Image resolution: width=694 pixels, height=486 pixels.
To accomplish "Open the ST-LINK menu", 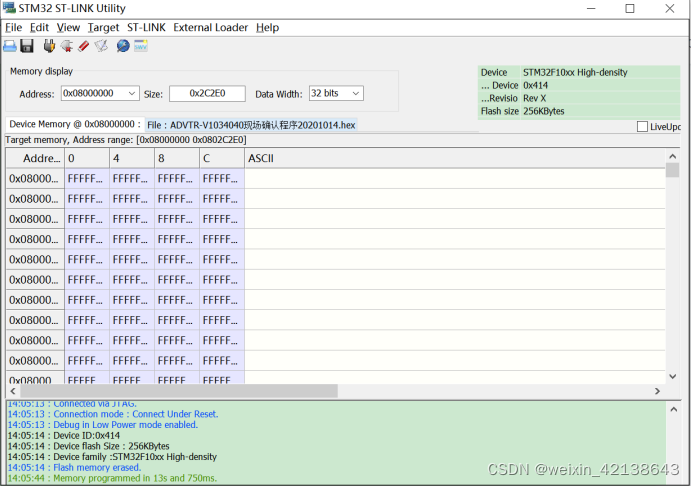I will point(146,27).
